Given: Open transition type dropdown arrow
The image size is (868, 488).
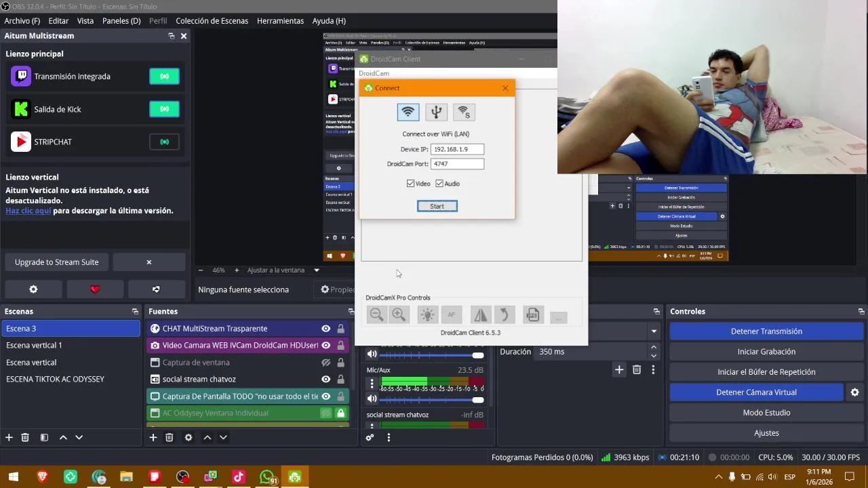Looking at the screenshot, I should 654,331.
